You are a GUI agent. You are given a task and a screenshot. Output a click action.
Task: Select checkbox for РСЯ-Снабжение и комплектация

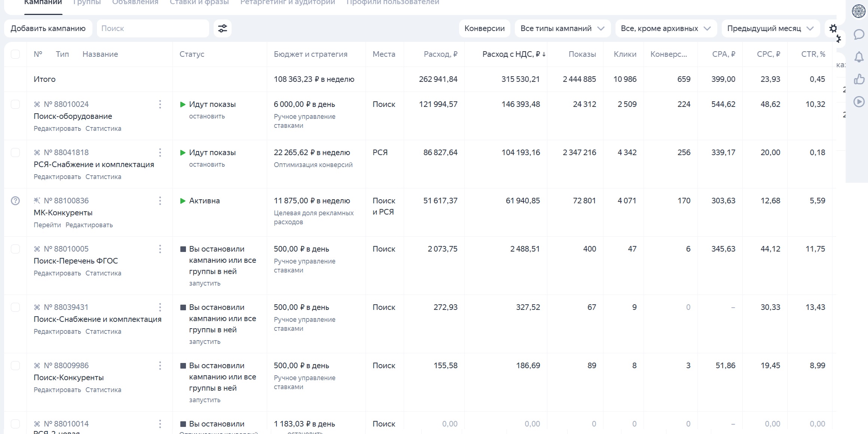[15, 153]
